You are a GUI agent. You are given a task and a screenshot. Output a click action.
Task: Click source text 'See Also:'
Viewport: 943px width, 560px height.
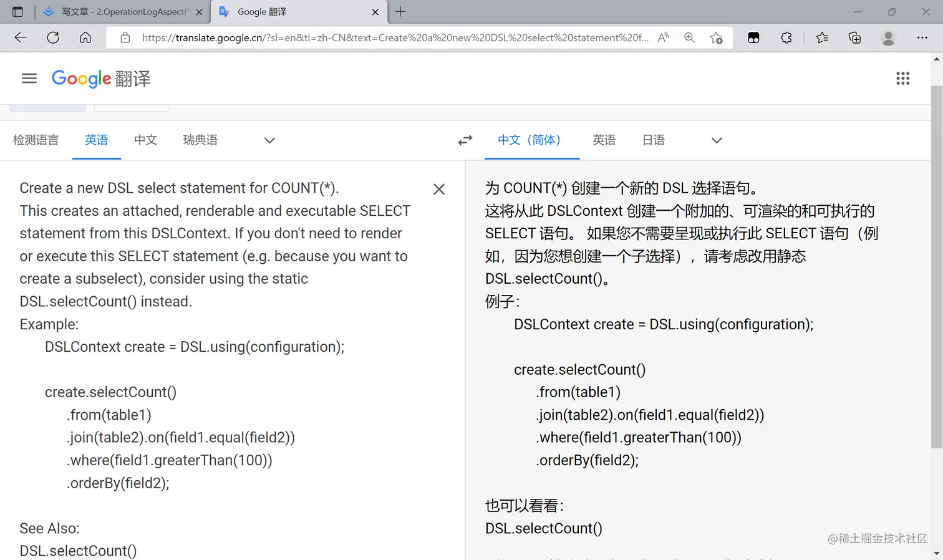50,529
